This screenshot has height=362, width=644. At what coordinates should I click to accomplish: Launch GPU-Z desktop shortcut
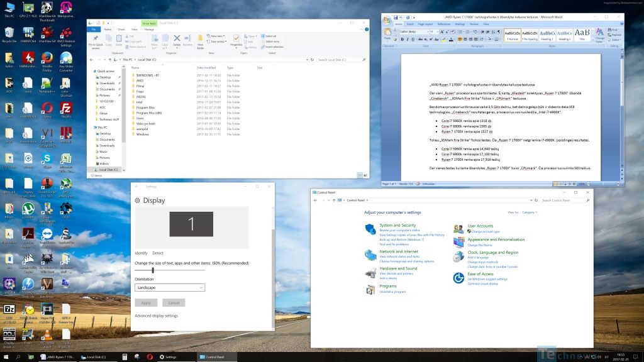tap(28, 9)
